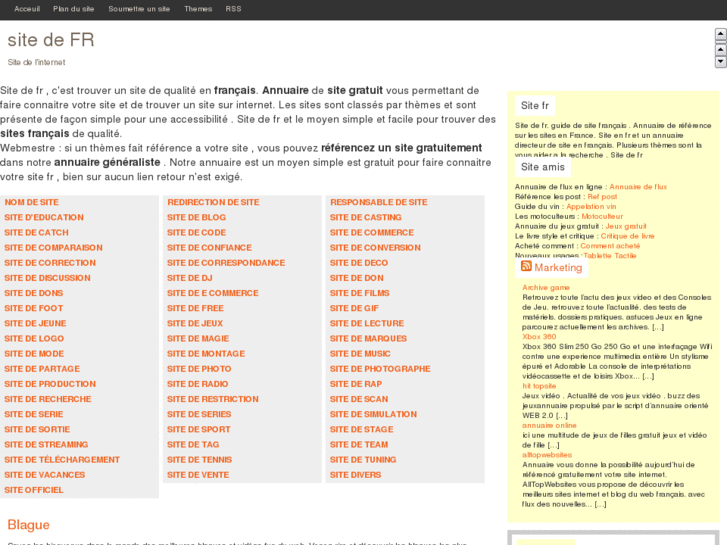Screen dimensions: 727x545
Task: Visit the Comment acheté link
Action: (610, 246)
